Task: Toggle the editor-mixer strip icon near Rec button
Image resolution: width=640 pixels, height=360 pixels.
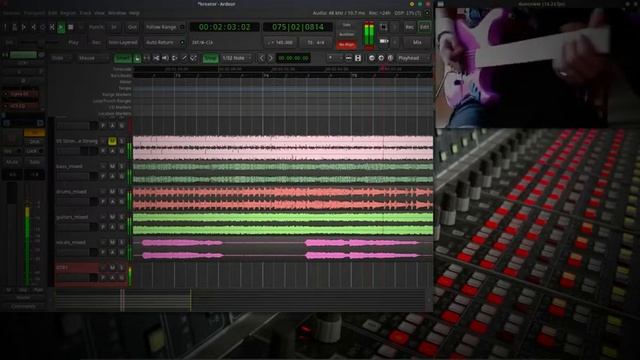Action: (384, 27)
